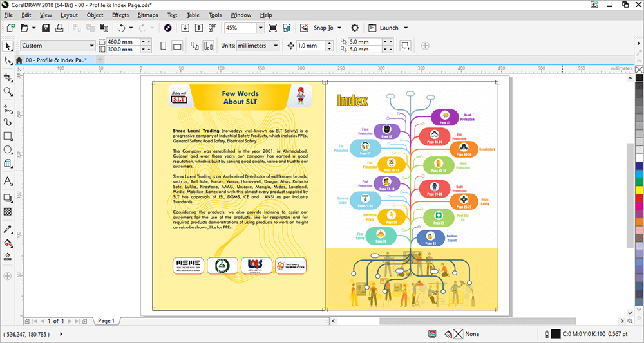Click the Import icon

pos(185,28)
